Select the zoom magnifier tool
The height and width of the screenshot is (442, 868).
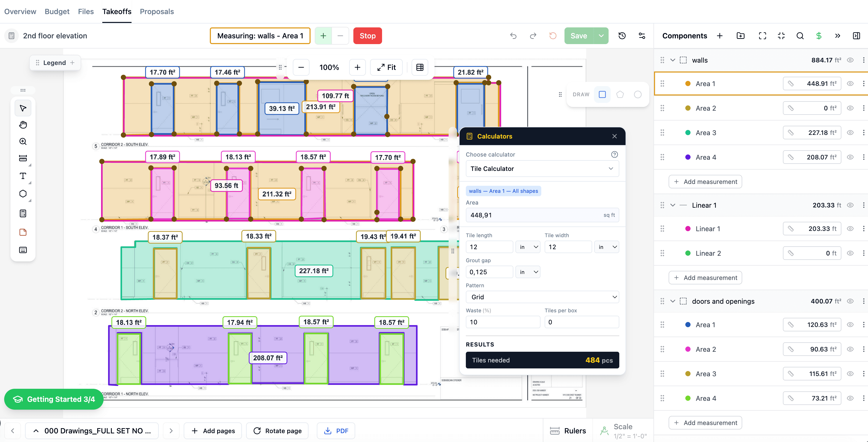point(23,141)
